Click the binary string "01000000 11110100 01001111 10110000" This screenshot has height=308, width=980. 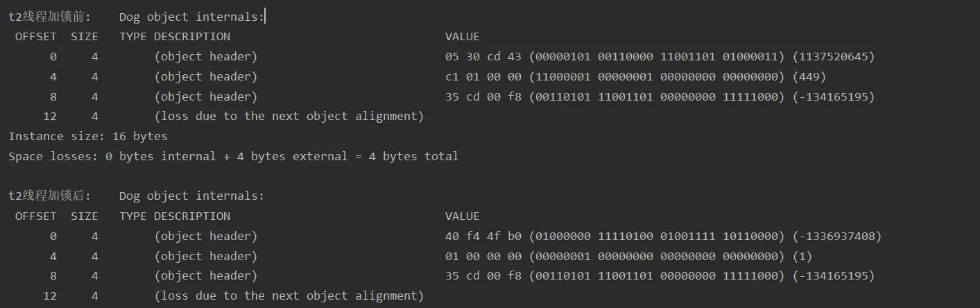pyautogui.click(x=656, y=237)
